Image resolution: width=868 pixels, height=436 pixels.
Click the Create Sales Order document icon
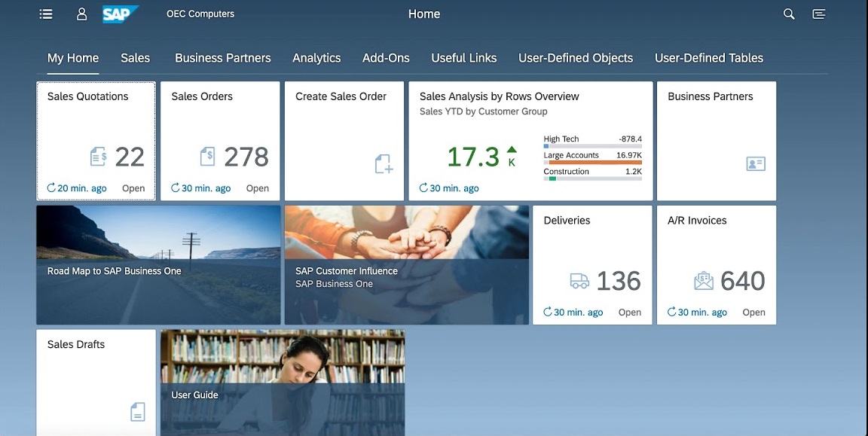coord(384,163)
